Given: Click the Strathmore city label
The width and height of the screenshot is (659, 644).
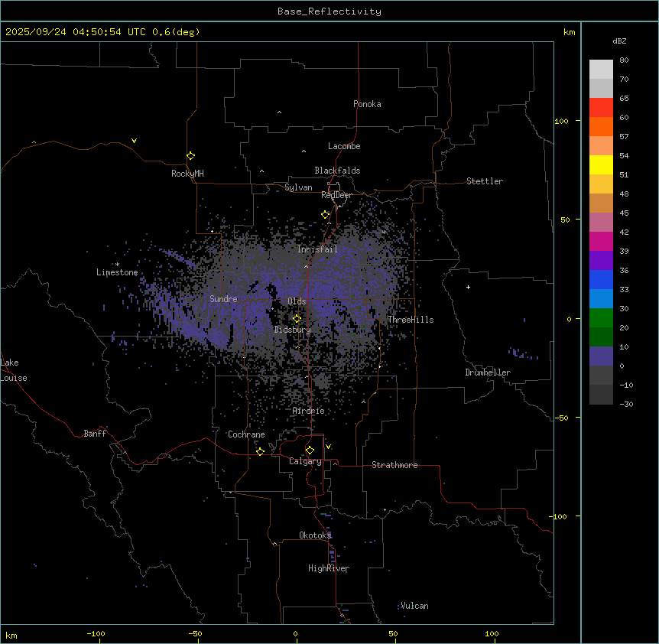Looking at the screenshot, I should coord(394,465).
